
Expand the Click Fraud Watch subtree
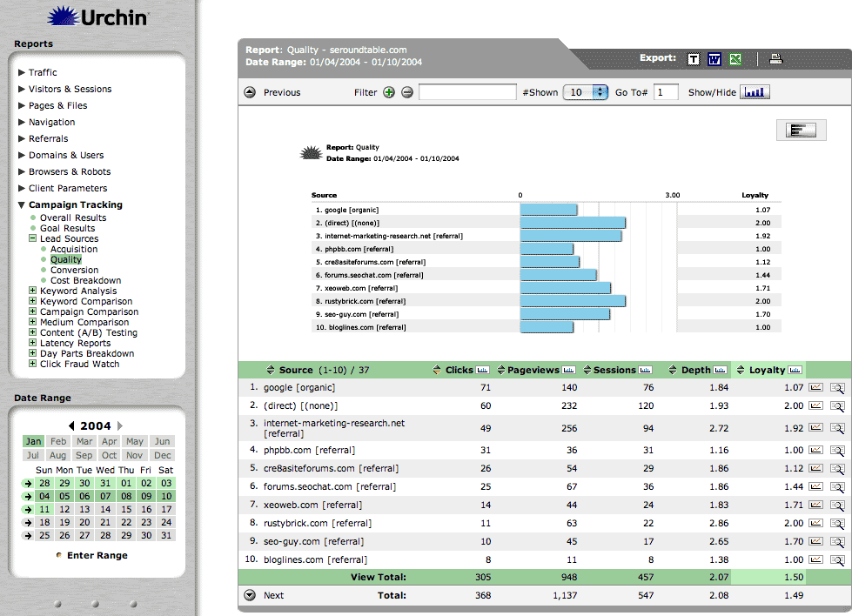(32, 364)
